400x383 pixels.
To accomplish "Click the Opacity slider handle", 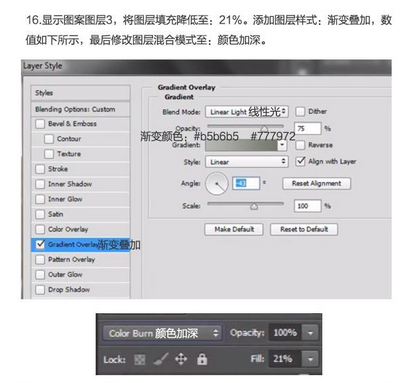I will click(x=264, y=129).
